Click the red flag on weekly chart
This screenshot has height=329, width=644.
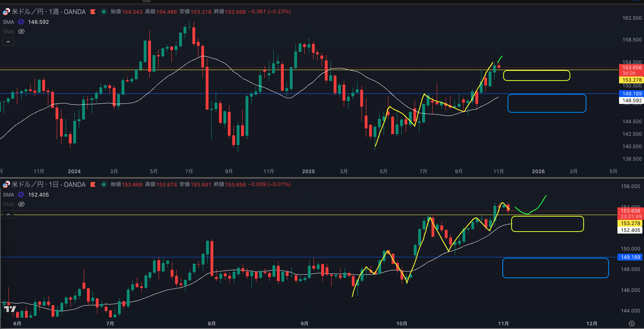pos(93,12)
